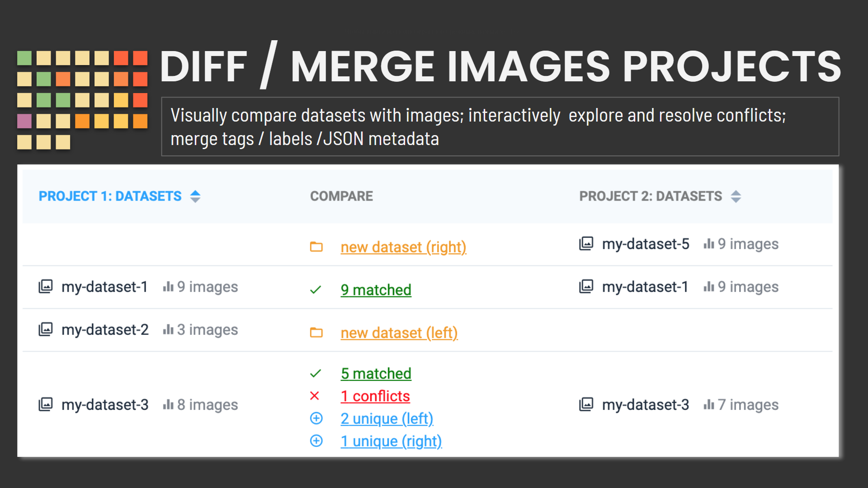Click dataset icon for my-dataset-5
The width and height of the screenshot is (868, 488).
click(586, 244)
